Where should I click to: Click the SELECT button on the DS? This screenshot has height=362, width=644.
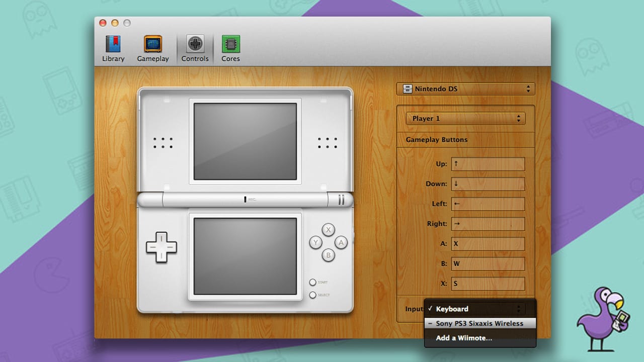tap(312, 295)
